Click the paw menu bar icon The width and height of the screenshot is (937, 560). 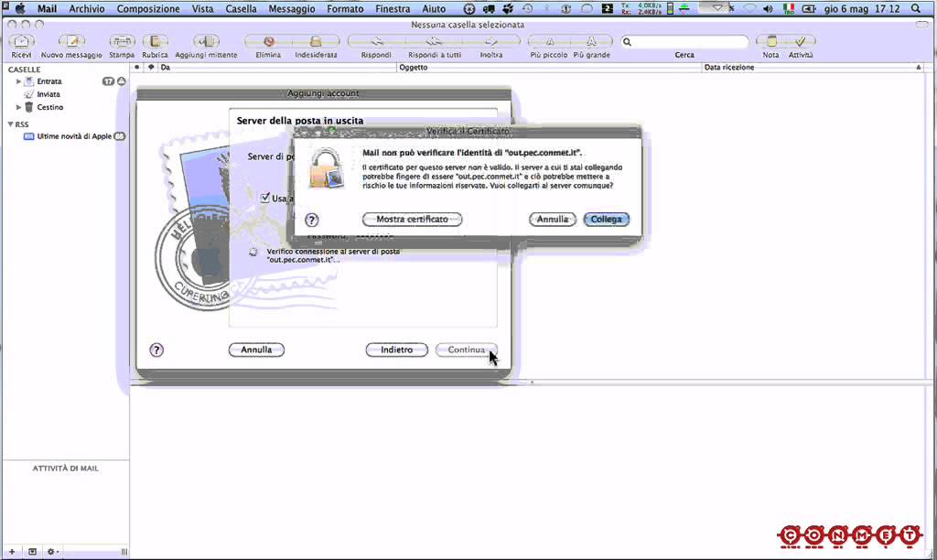(x=509, y=9)
